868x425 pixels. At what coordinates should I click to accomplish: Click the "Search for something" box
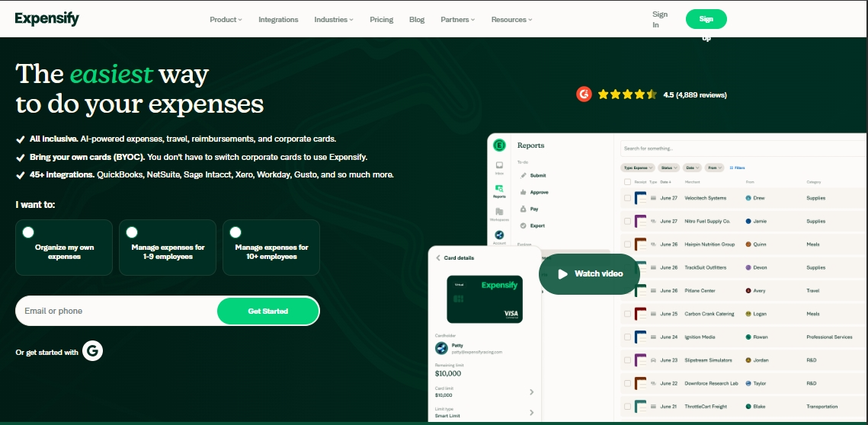(x=744, y=149)
